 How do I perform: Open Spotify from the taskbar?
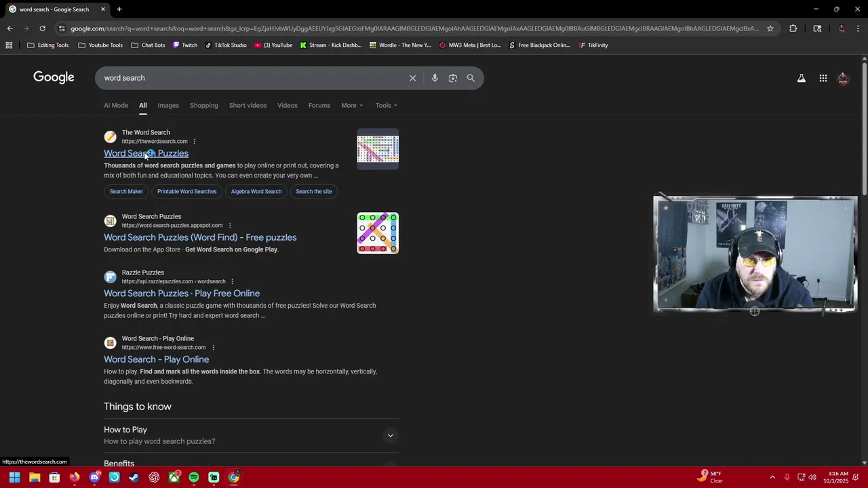pos(194,477)
